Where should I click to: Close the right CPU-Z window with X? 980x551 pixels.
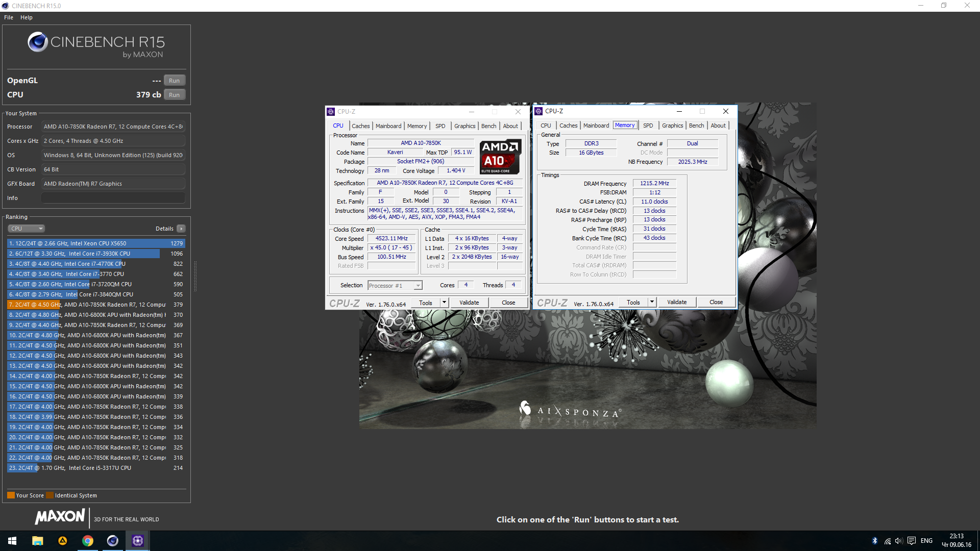725,111
